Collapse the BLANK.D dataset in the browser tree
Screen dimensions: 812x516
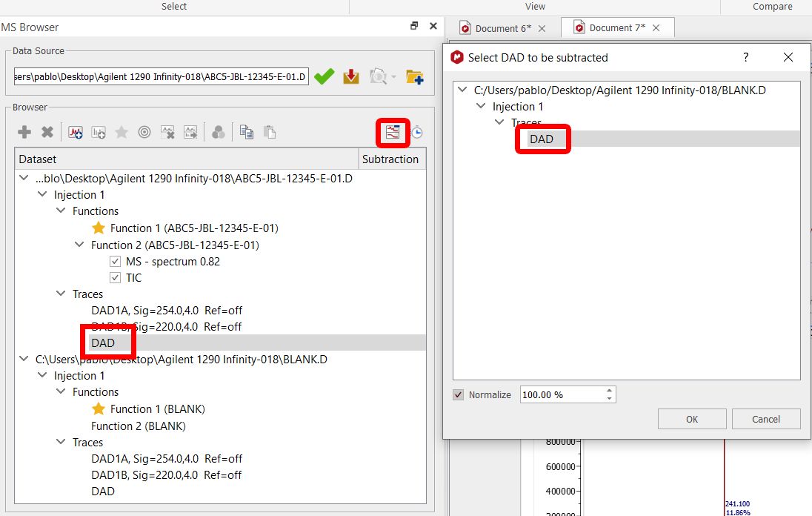coord(24,359)
